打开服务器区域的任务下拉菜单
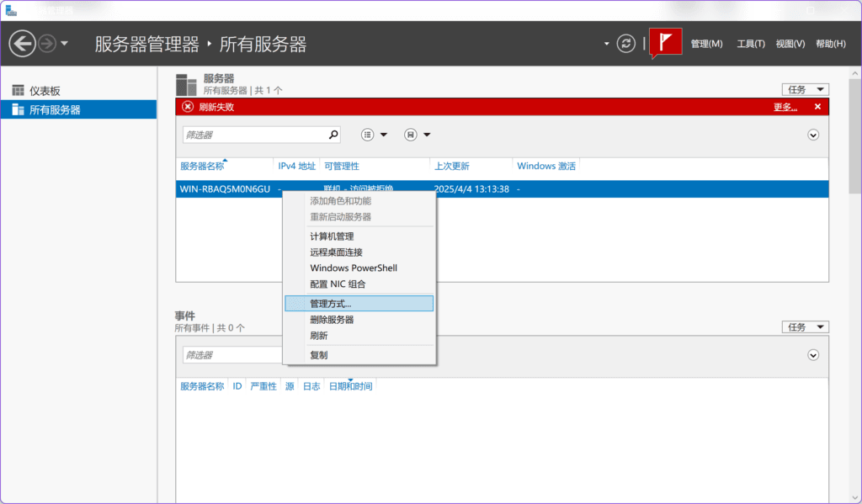 [804, 89]
